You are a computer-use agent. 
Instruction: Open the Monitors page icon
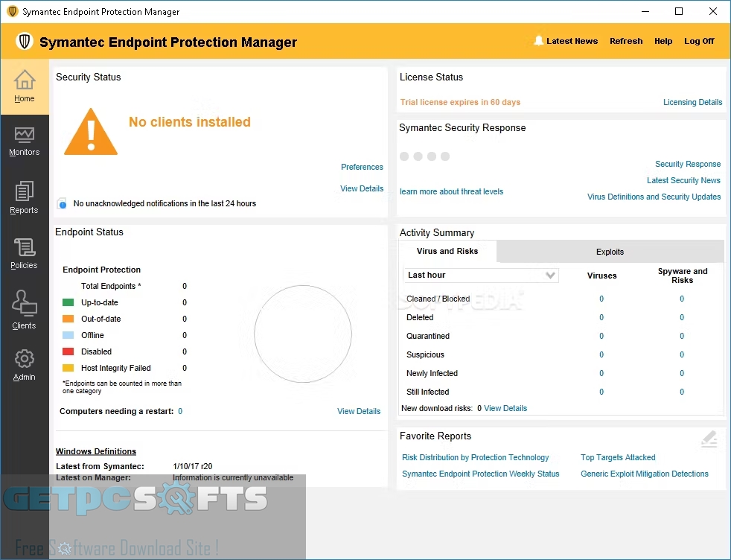25,136
